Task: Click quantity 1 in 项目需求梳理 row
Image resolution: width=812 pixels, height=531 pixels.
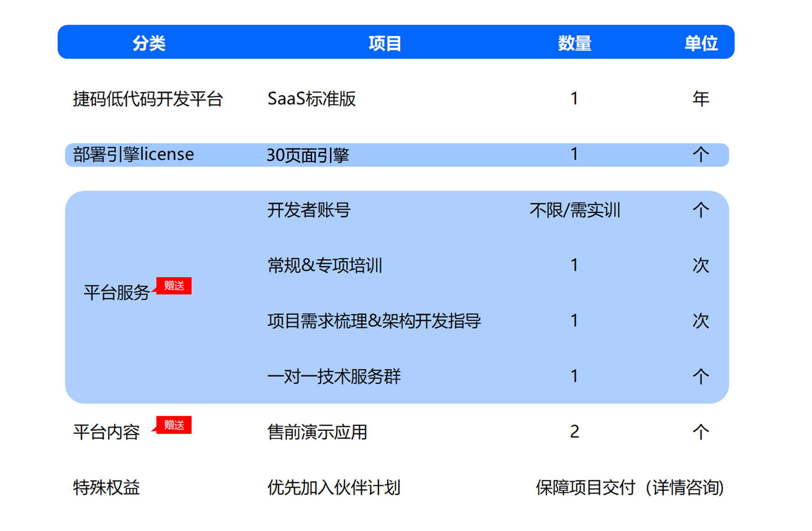Action: click(x=574, y=320)
